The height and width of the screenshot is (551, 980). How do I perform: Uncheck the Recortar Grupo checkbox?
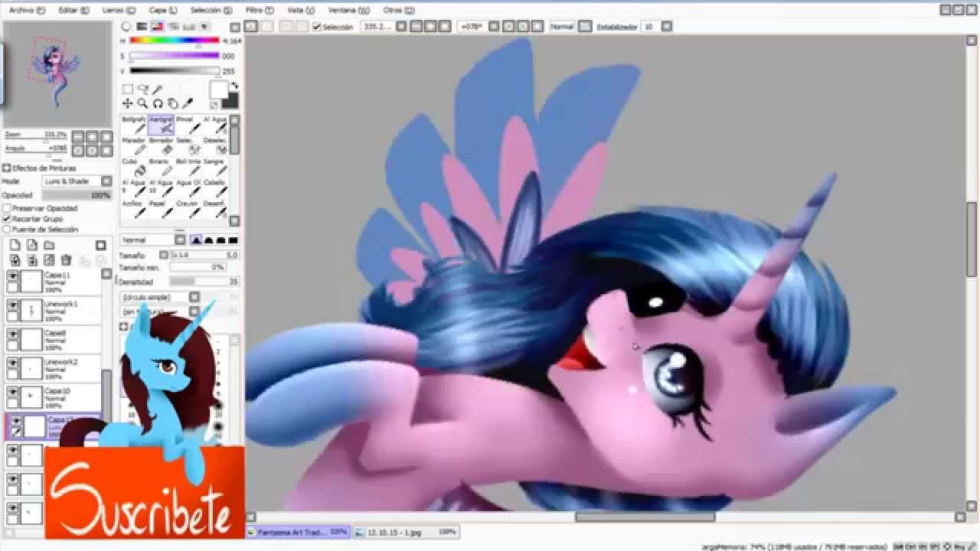7,219
